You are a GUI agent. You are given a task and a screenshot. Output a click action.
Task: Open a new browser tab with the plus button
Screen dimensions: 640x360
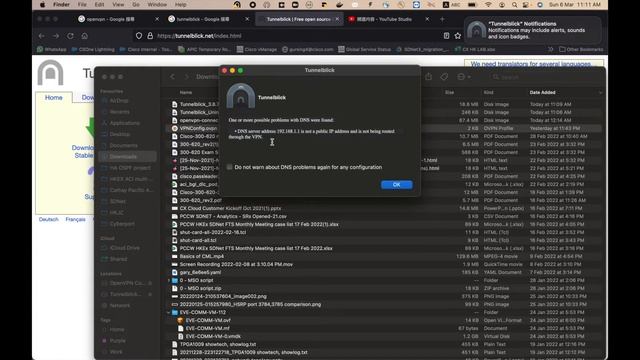[442, 19]
